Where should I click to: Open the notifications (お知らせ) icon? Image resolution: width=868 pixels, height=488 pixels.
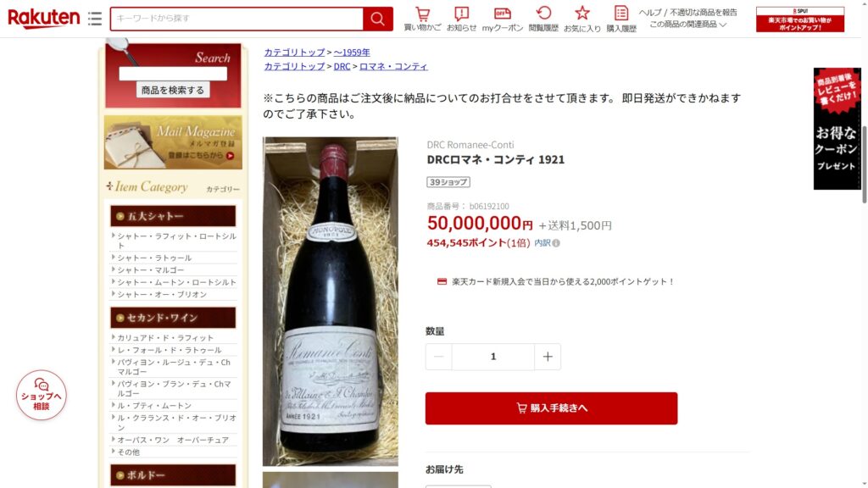point(461,19)
